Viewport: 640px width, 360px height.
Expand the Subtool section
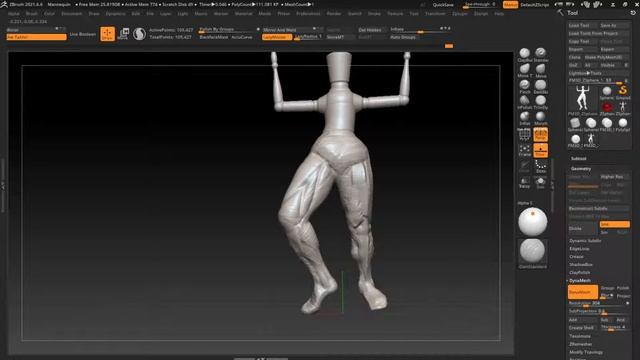click(x=578, y=158)
